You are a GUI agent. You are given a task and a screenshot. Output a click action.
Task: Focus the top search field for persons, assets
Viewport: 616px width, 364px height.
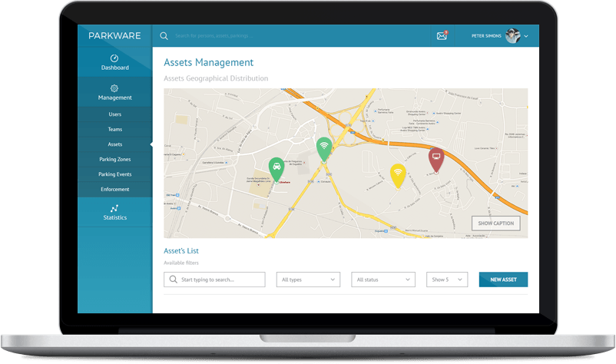(214, 36)
